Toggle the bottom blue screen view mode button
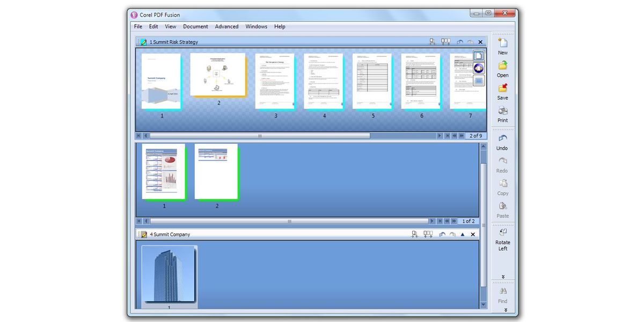This screenshot has width=644, height=322. point(479,81)
